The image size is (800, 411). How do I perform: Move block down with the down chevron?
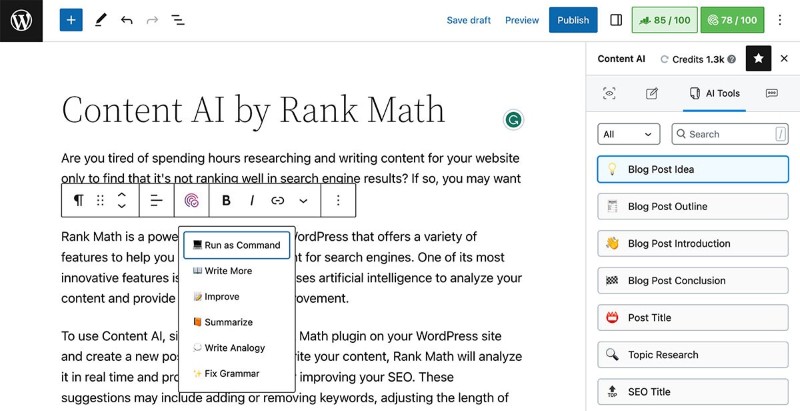point(121,206)
